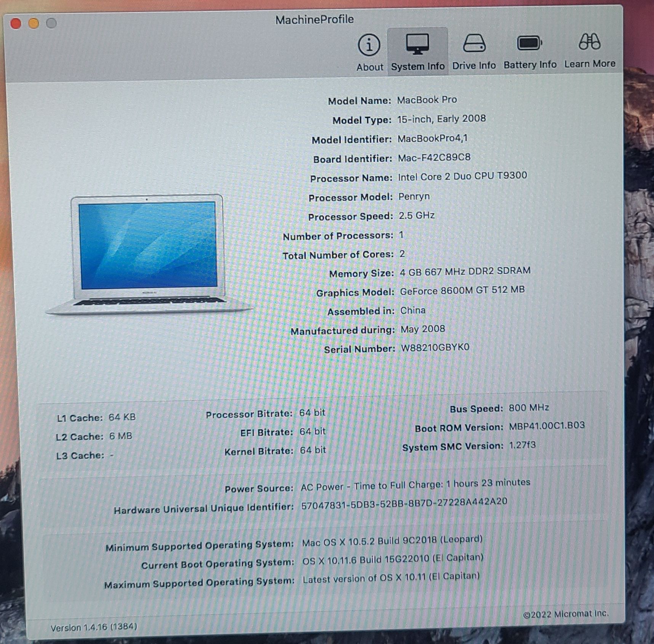Click the ©2022 Micromat Inc. copyright text

pyautogui.click(x=565, y=614)
